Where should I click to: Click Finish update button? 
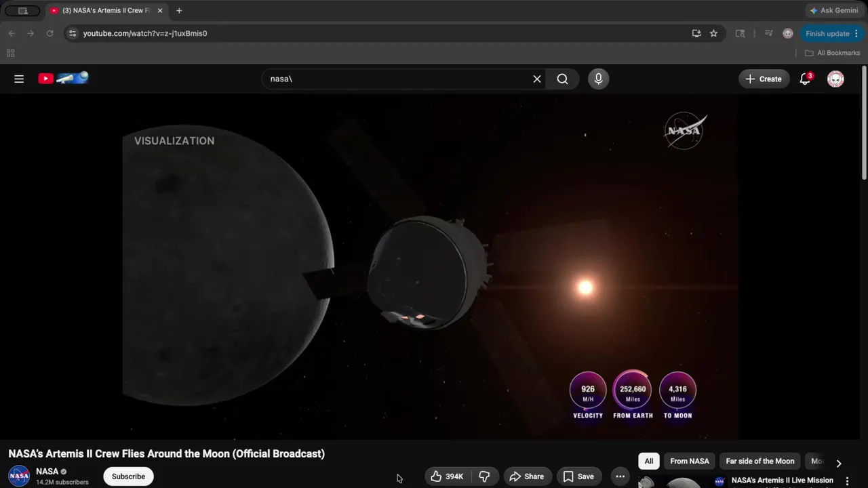832,33
